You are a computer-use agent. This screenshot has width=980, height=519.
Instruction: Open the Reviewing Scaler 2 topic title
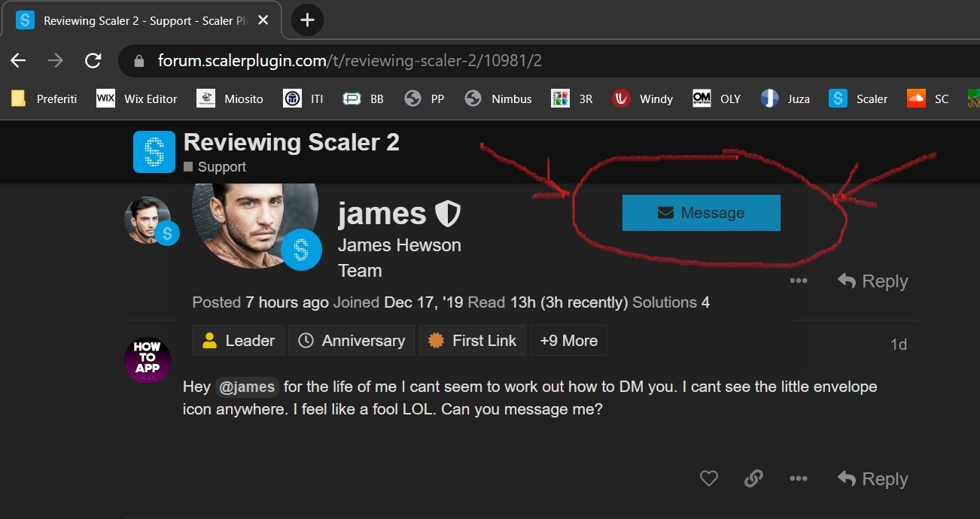[x=291, y=142]
